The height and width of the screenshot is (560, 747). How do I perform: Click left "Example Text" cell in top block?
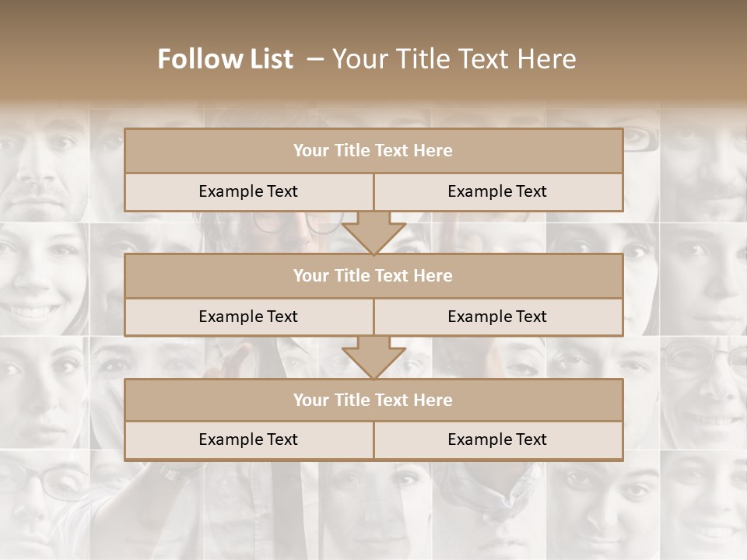248,191
